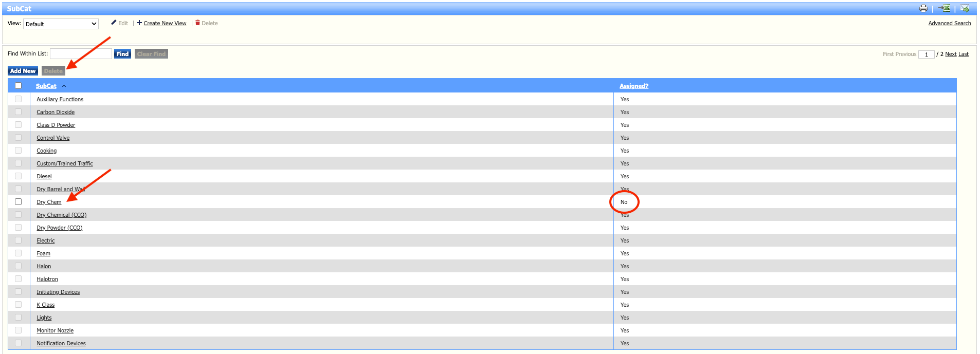Click the blue Find button
Viewport: 980px width, 354px height.
pyautogui.click(x=122, y=54)
